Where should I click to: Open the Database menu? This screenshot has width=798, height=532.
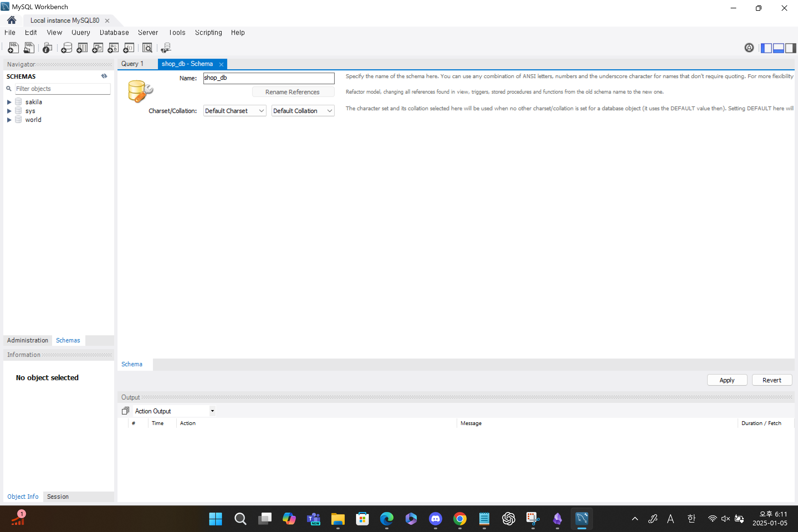pos(114,33)
